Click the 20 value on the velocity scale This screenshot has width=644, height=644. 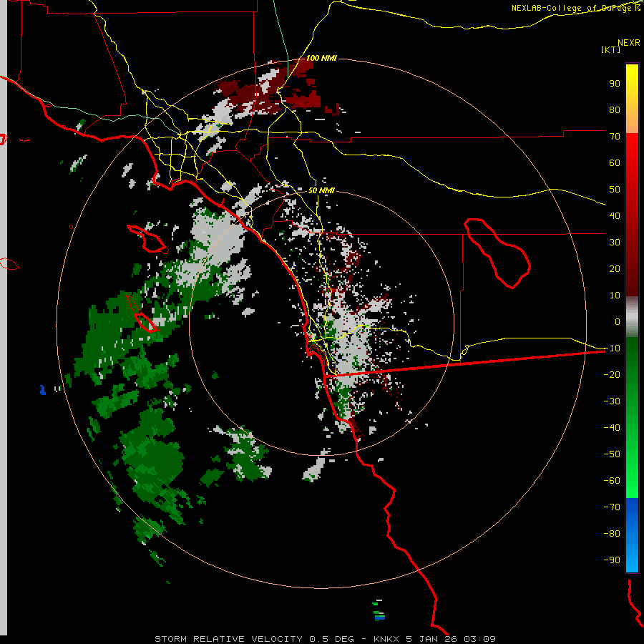click(615, 268)
